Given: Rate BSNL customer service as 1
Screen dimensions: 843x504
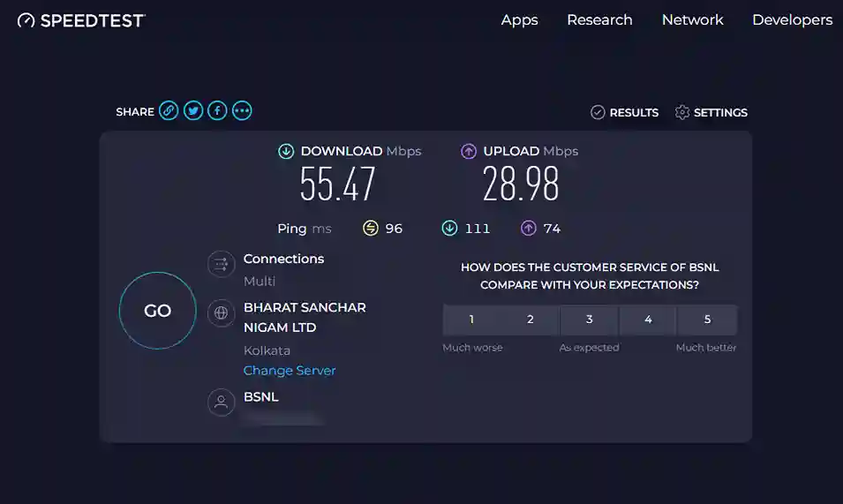Looking at the screenshot, I should pos(471,320).
